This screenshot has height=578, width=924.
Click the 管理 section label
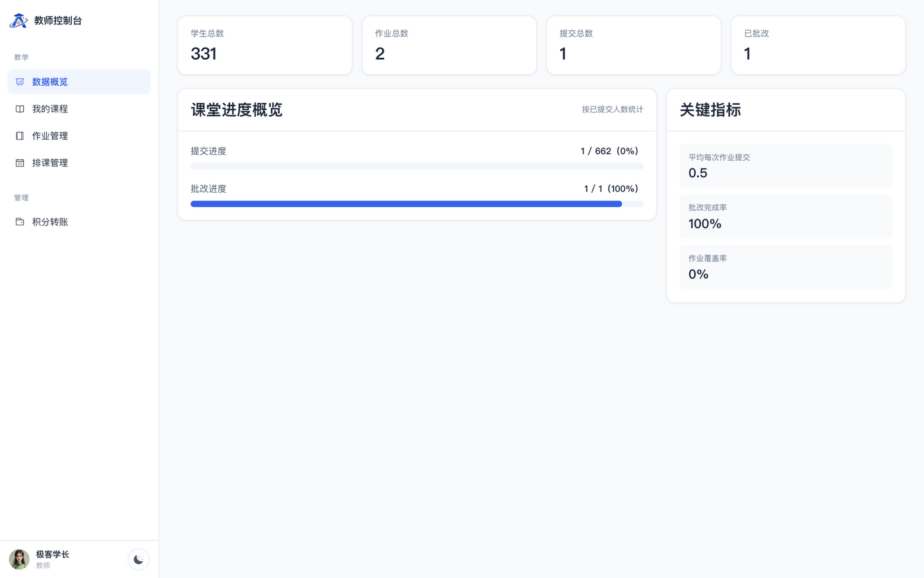21,198
